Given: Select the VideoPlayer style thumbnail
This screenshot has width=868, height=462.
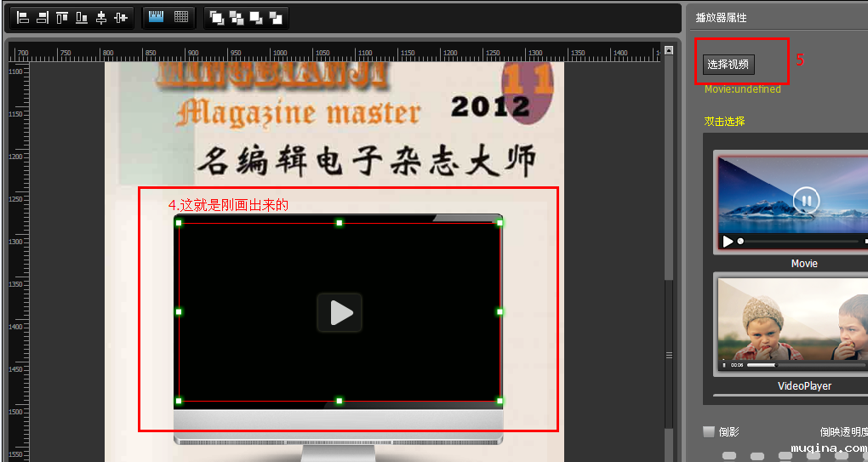Looking at the screenshot, I should coord(791,325).
